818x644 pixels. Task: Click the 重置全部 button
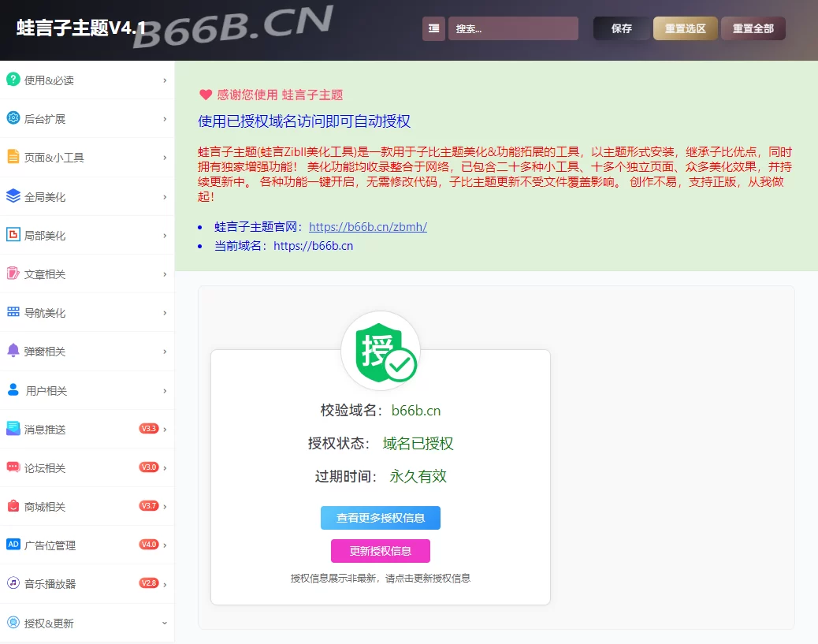click(x=753, y=28)
